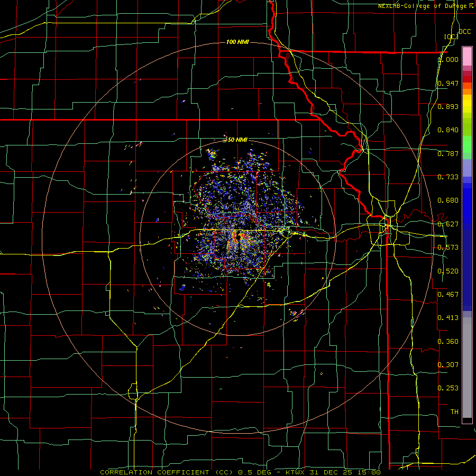Click the TH label at the color scale bottom
Screen dimensions: 476x476
click(454, 411)
